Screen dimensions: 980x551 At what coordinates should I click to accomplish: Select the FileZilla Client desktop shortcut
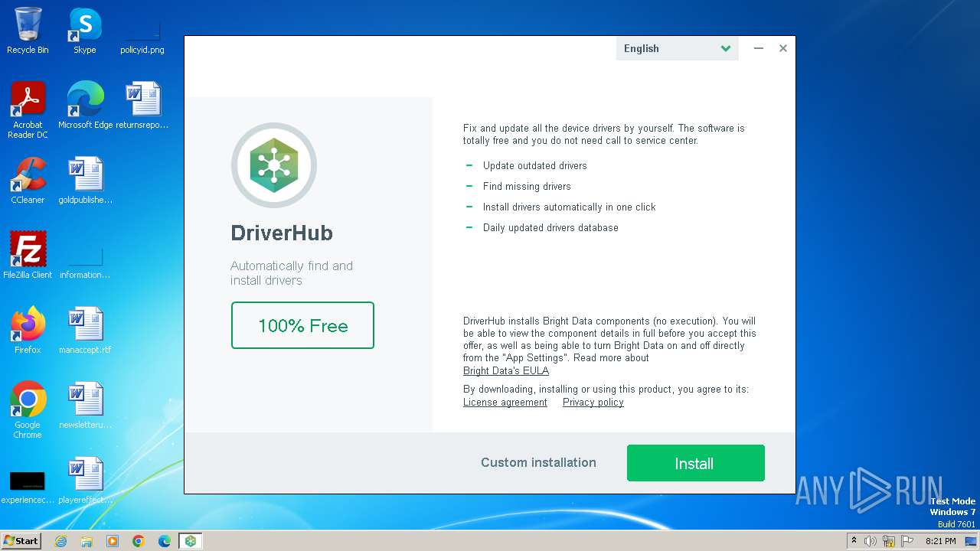(28, 255)
